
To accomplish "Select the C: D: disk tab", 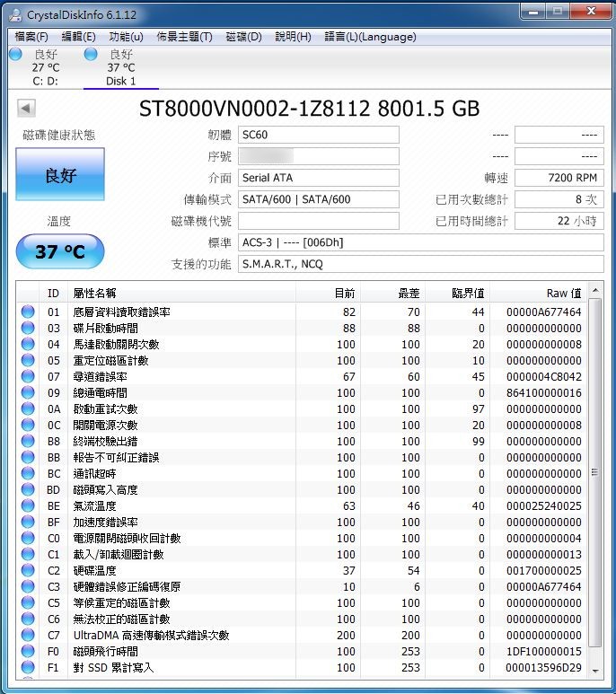I will click(x=46, y=67).
